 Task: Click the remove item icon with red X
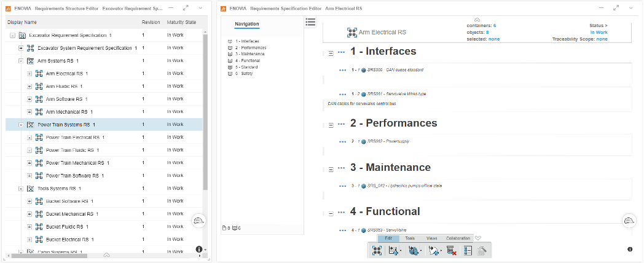click(x=452, y=251)
